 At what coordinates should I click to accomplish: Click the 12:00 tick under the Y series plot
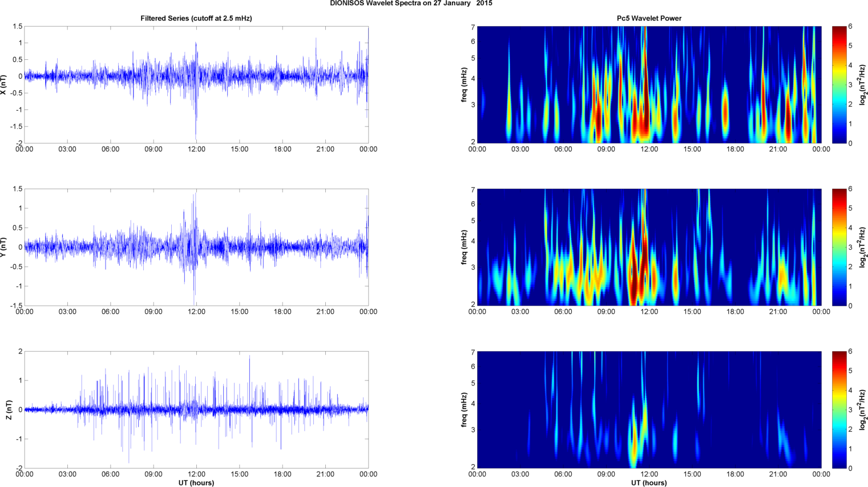pos(196,312)
